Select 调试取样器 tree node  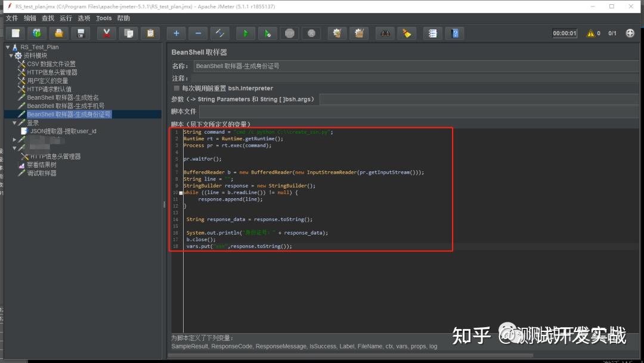(x=42, y=173)
